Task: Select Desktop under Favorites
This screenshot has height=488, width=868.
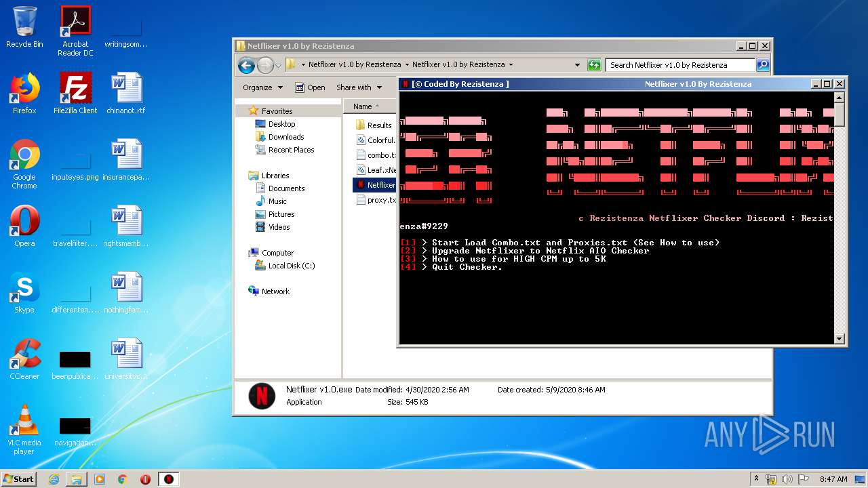Action: 275,124
